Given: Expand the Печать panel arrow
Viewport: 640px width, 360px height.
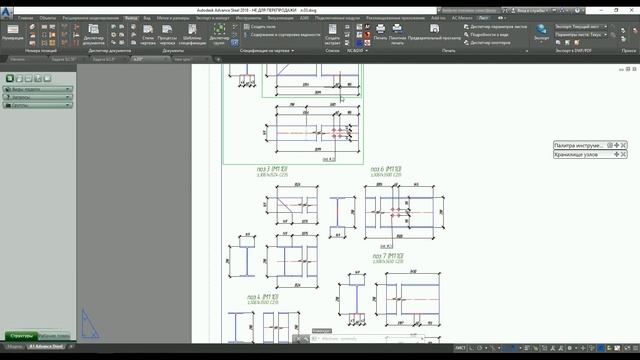Looking at the screenshot, I should (527, 51).
